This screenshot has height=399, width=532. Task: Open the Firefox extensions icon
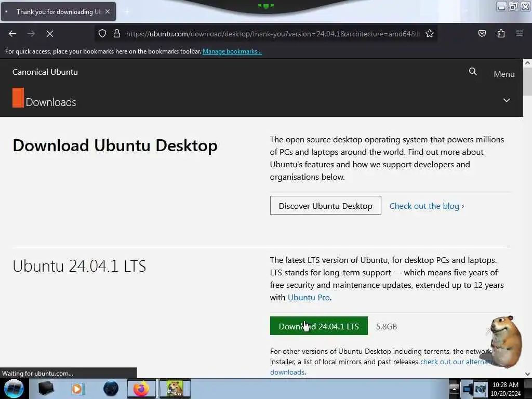501,33
